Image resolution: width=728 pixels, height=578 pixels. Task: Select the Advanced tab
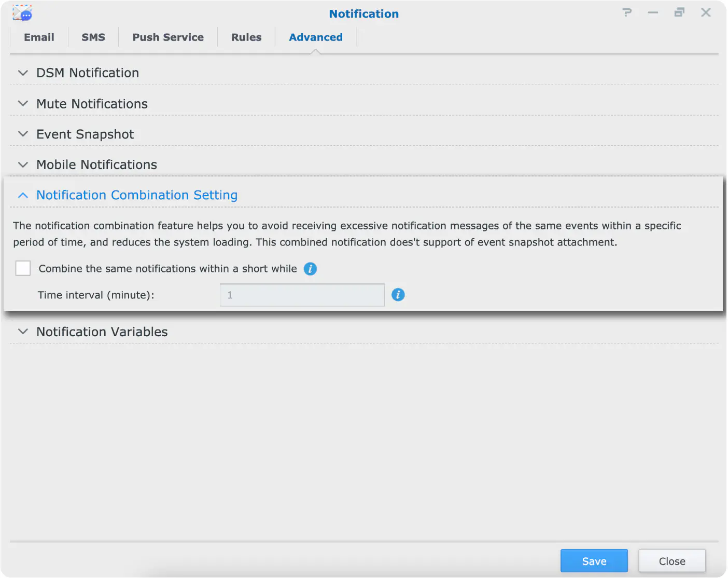[x=316, y=37]
